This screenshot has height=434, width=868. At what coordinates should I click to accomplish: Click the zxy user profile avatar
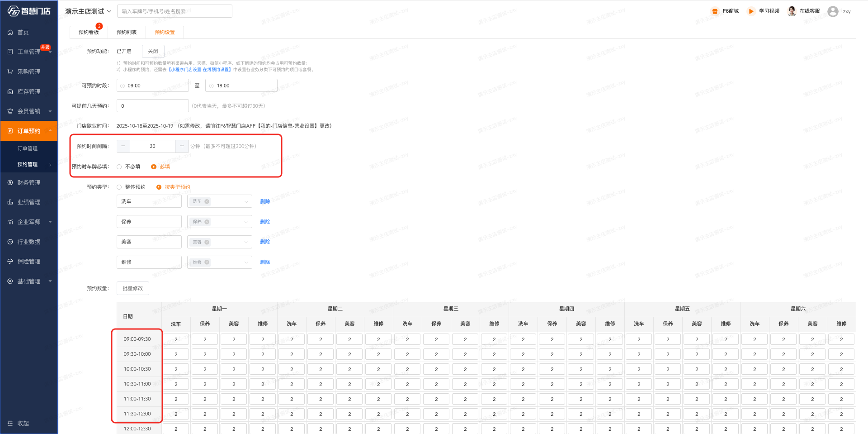pyautogui.click(x=833, y=11)
